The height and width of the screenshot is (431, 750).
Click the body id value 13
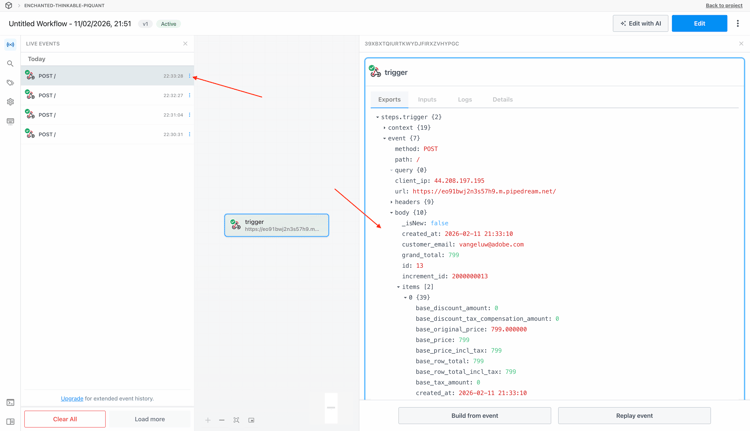419,265
